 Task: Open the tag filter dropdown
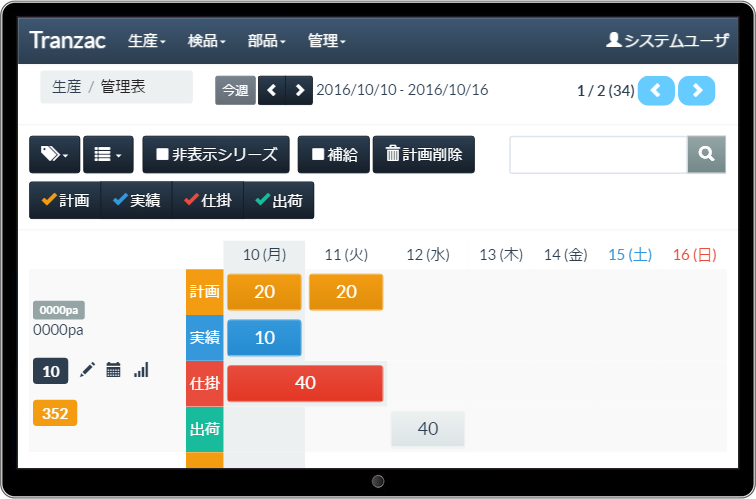click(54, 154)
